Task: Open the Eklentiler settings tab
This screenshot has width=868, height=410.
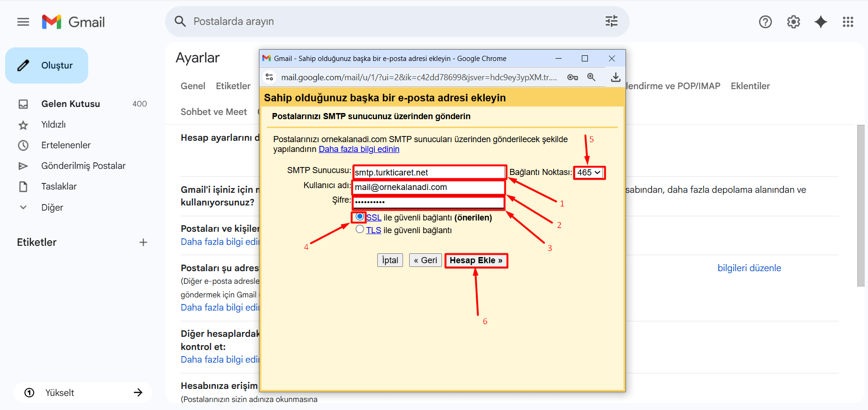Action: pyautogui.click(x=750, y=86)
